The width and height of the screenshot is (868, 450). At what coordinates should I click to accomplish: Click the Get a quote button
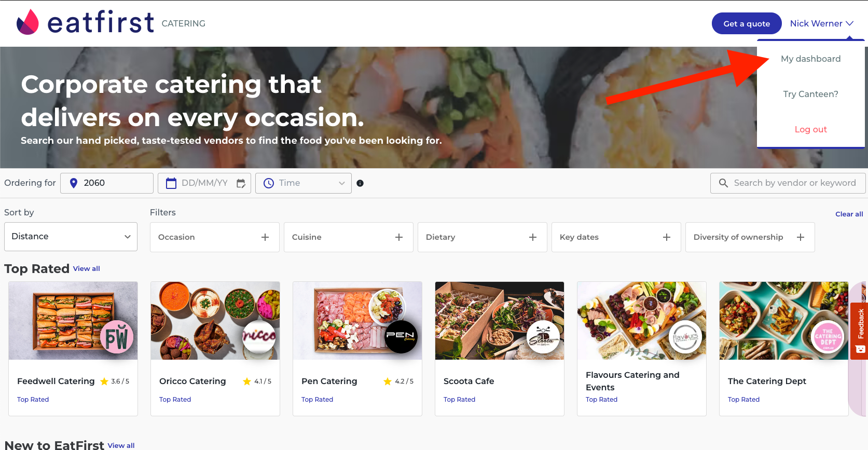pyautogui.click(x=747, y=23)
